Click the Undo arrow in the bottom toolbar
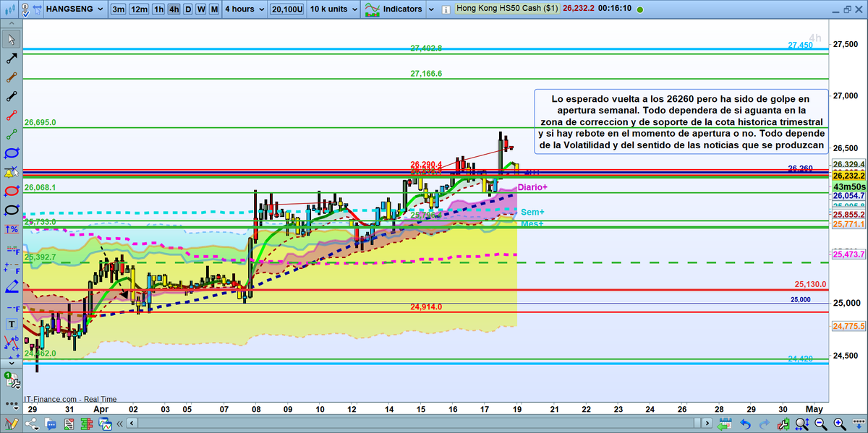The height and width of the screenshot is (433, 868). coord(746,424)
